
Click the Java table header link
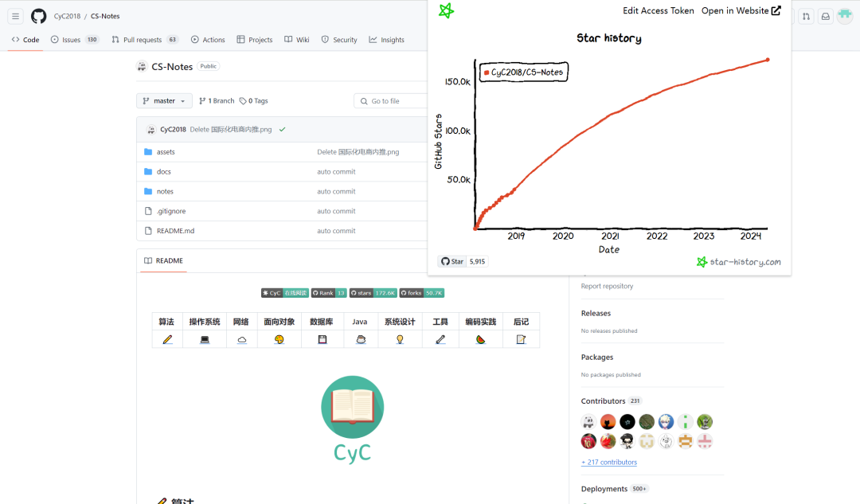tap(360, 322)
